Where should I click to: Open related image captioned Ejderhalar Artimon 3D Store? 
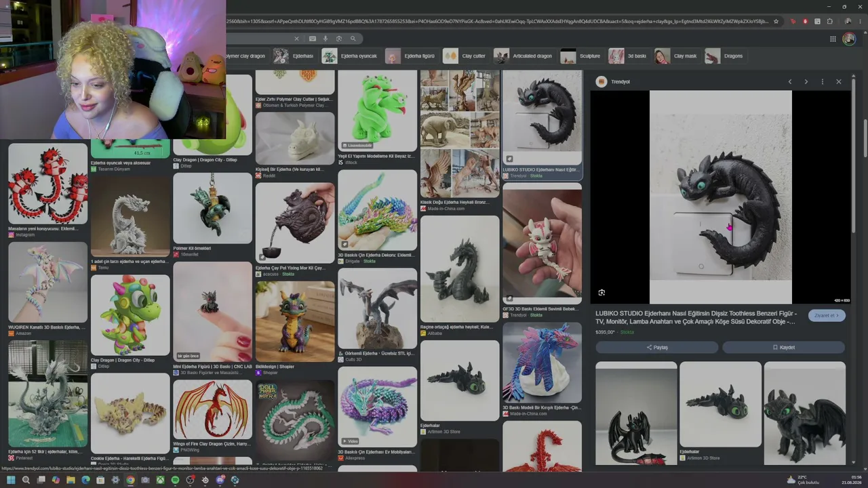click(720, 411)
